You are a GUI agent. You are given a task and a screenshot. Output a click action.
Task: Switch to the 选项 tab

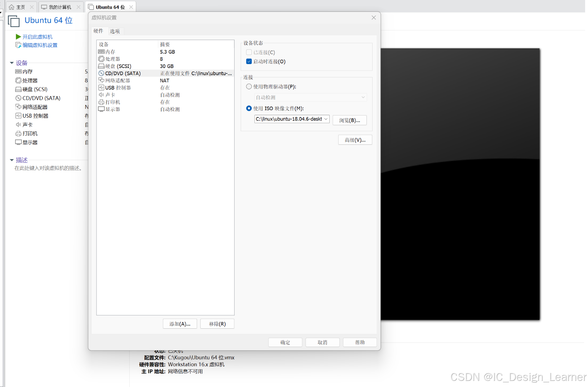click(x=115, y=31)
